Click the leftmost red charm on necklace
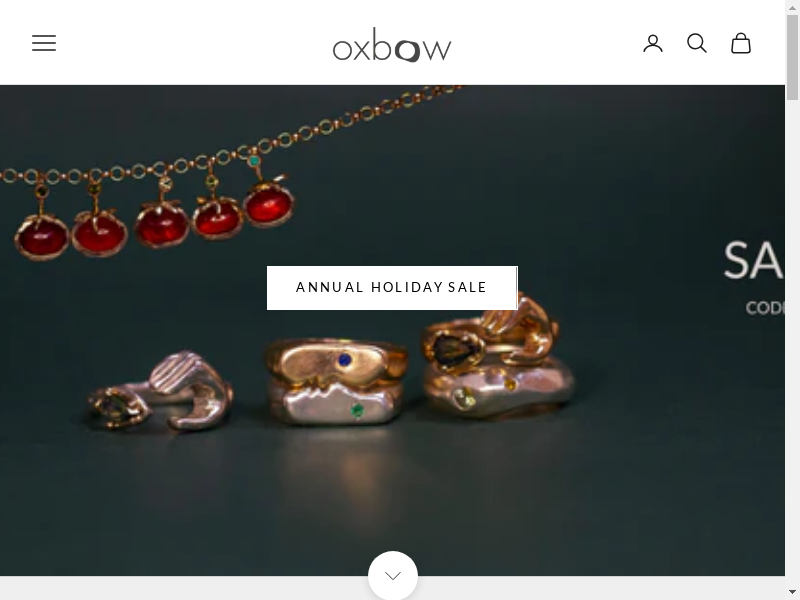Viewport: 800px width, 600px height. click(41, 234)
